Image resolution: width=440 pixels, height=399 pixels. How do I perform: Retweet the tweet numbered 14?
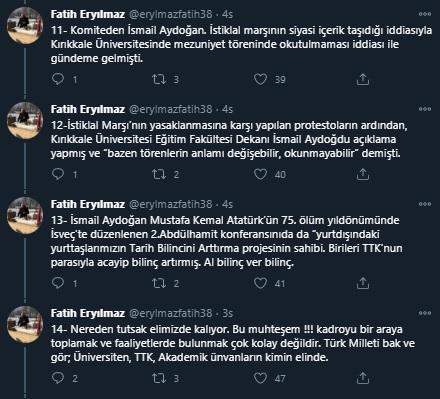[159, 378]
